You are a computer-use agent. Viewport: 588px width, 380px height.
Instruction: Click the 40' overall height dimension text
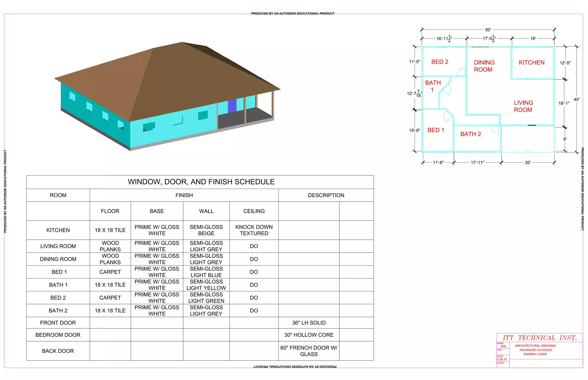click(x=576, y=100)
